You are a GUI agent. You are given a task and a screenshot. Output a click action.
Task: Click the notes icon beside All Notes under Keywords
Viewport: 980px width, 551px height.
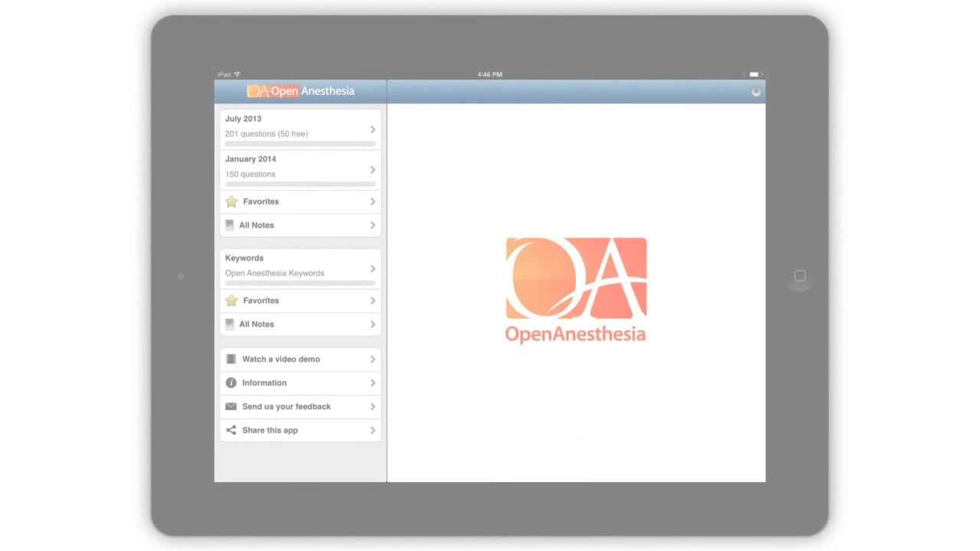(230, 324)
